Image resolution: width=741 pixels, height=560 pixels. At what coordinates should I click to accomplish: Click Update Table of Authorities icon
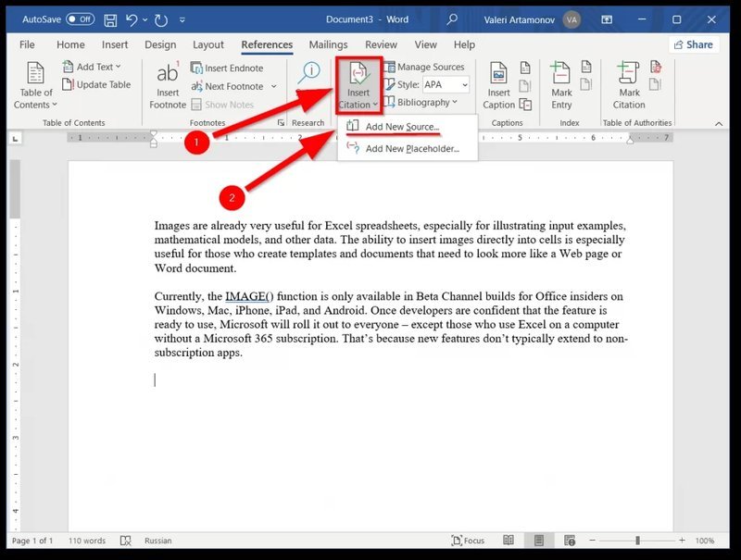tap(655, 84)
